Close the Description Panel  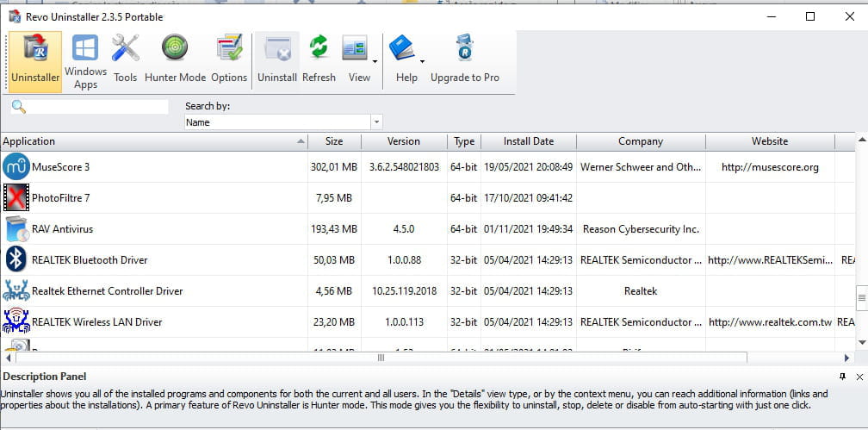pos(859,377)
